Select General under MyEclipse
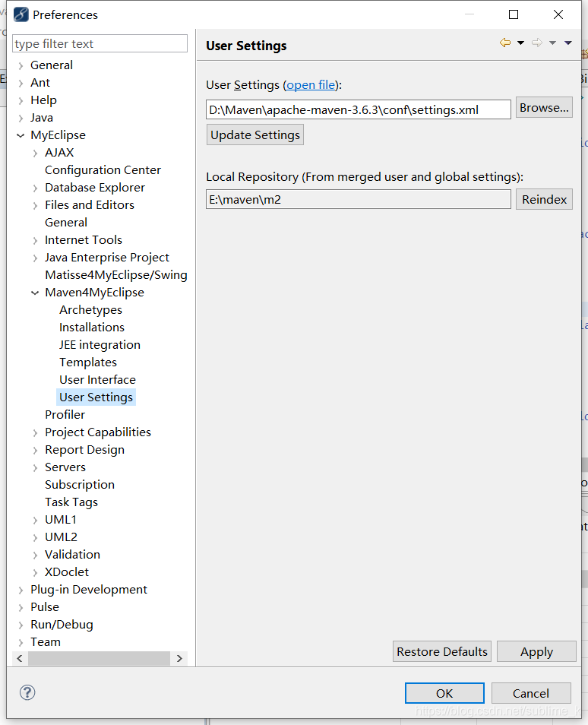This screenshot has width=588, height=725. [x=66, y=223]
